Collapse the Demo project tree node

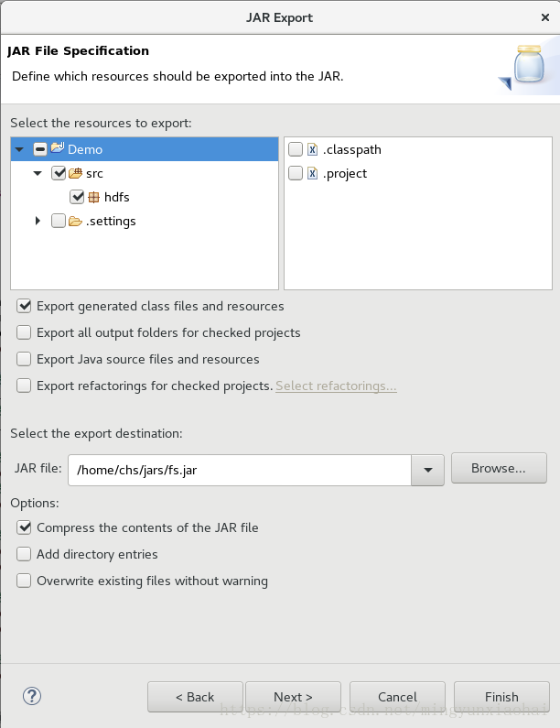(19, 149)
